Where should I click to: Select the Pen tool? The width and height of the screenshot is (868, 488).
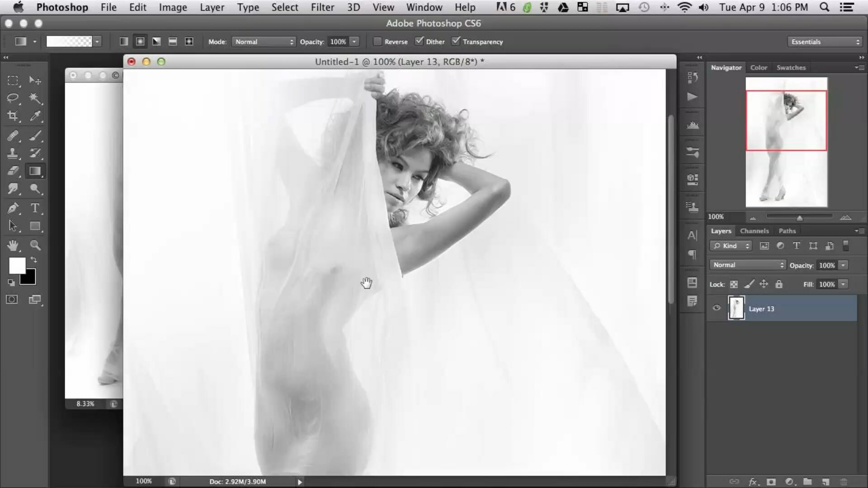click(x=13, y=208)
